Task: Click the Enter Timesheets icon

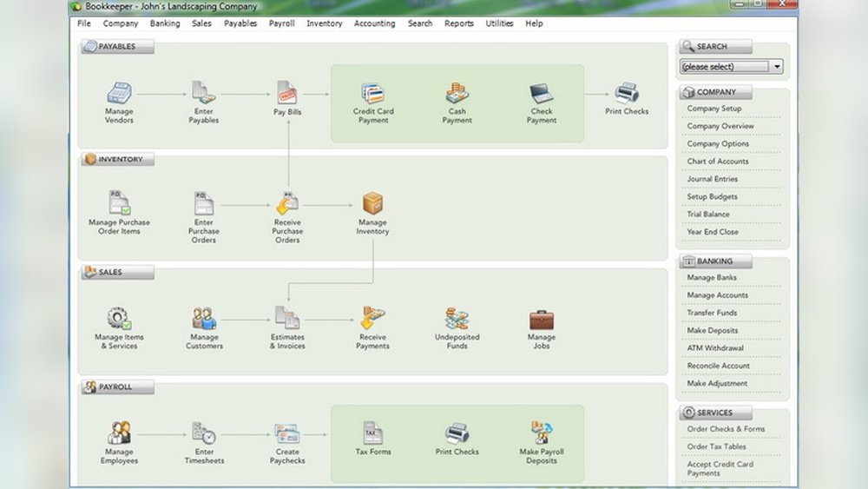Action: click(204, 433)
